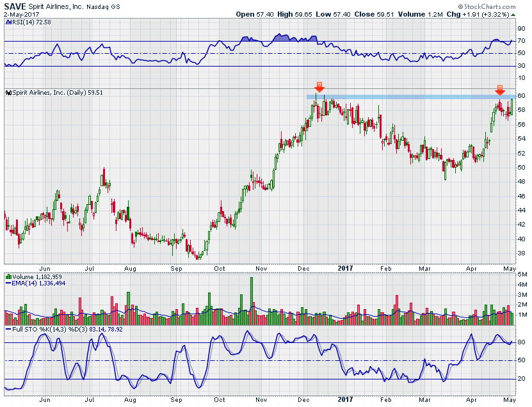Click the RSI(14) legend area icon

7,22
